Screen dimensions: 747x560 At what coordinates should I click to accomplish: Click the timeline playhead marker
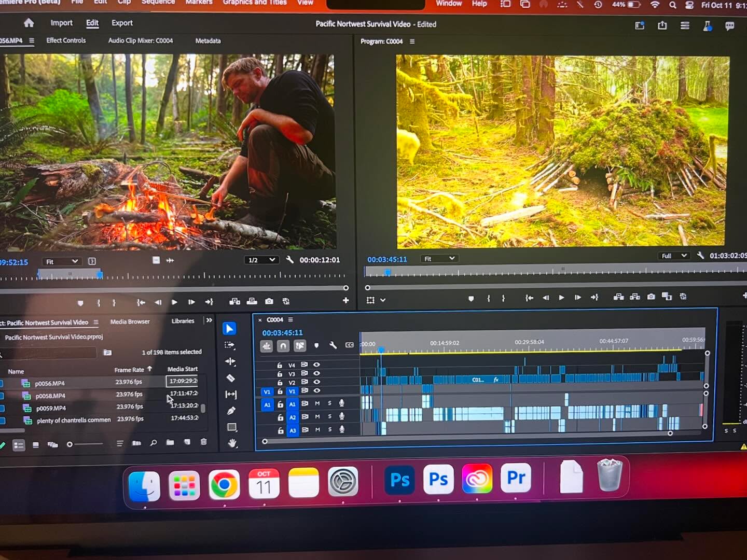[x=381, y=351]
